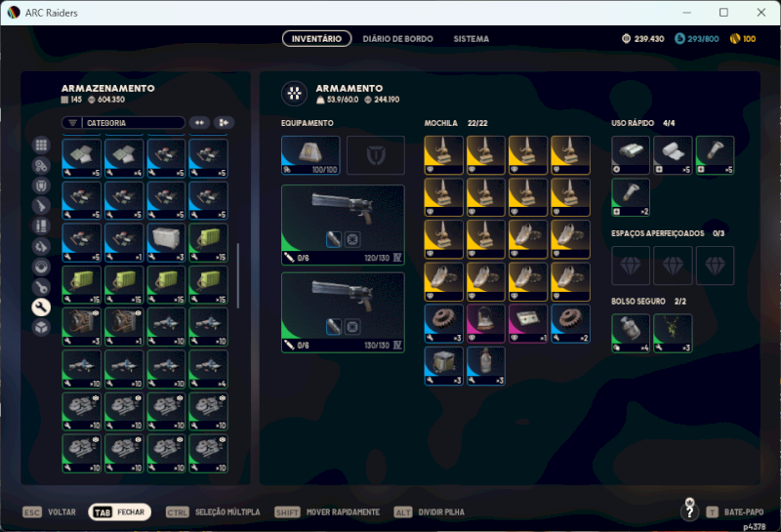This screenshot has width=781, height=532.
Task: Select the pink cassette tape item x1
Action: coord(528,324)
